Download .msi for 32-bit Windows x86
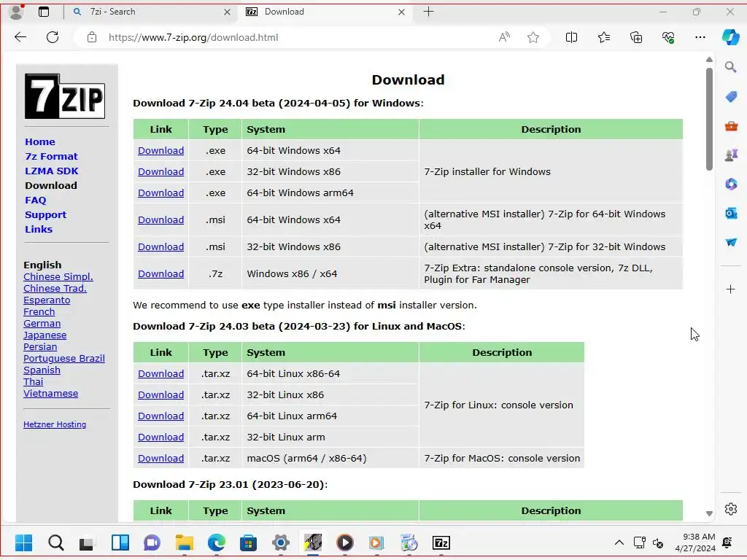The image size is (747, 560). (x=160, y=246)
